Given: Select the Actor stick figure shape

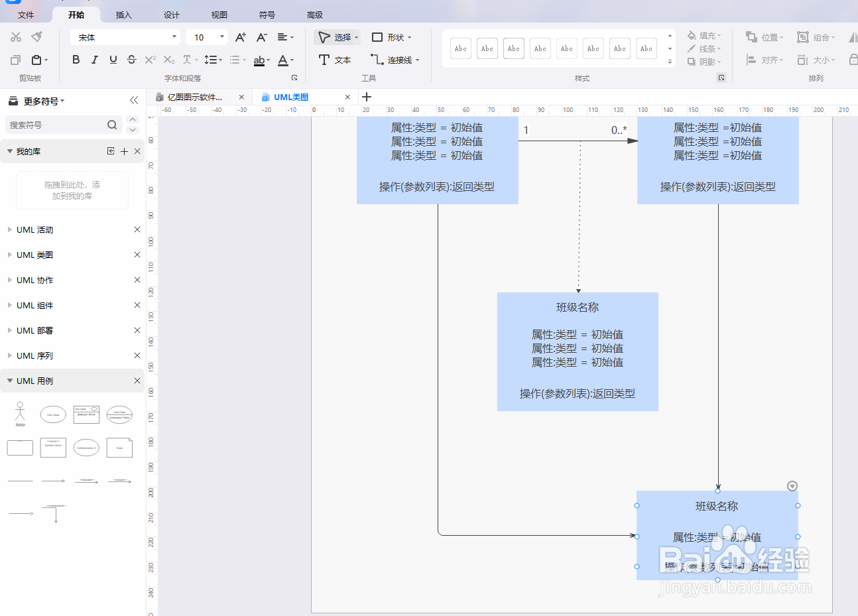Looking at the screenshot, I should pos(20,414).
